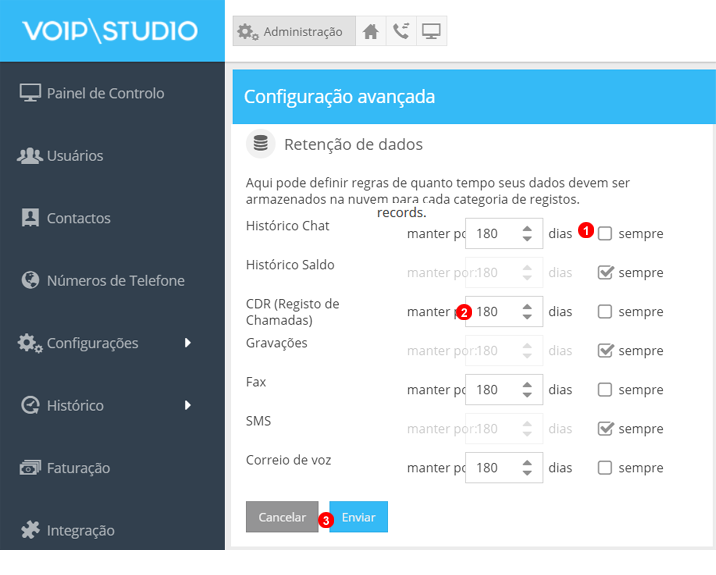Open the Faturação section

click(78, 468)
